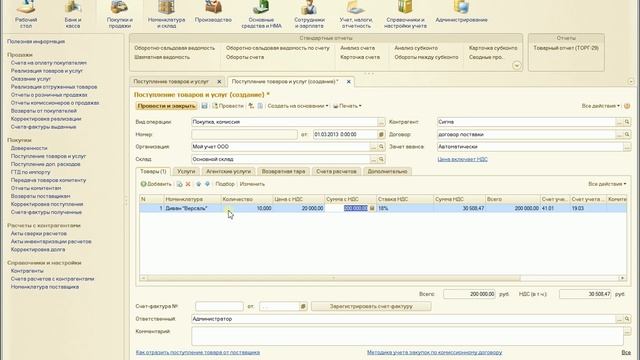Viewport: 640px width, 360px height.
Task: Open Склад selection ellipsis button
Action: (373, 159)
